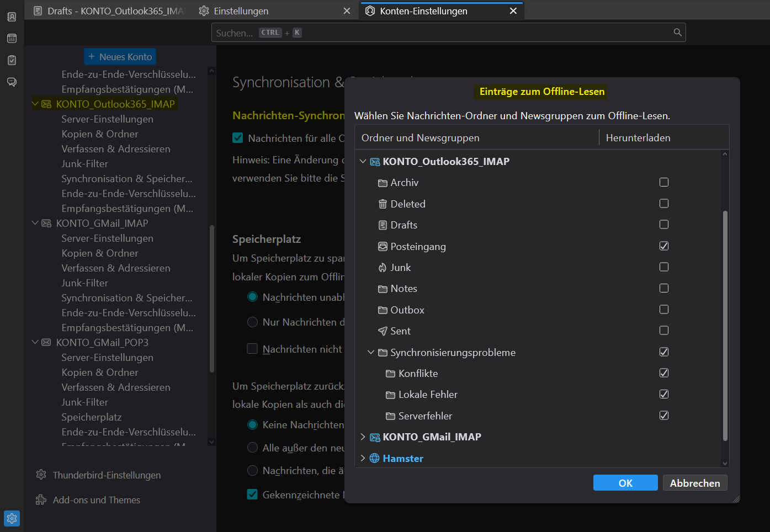Click the folder list vertical scrollbar

coord(725,326)
